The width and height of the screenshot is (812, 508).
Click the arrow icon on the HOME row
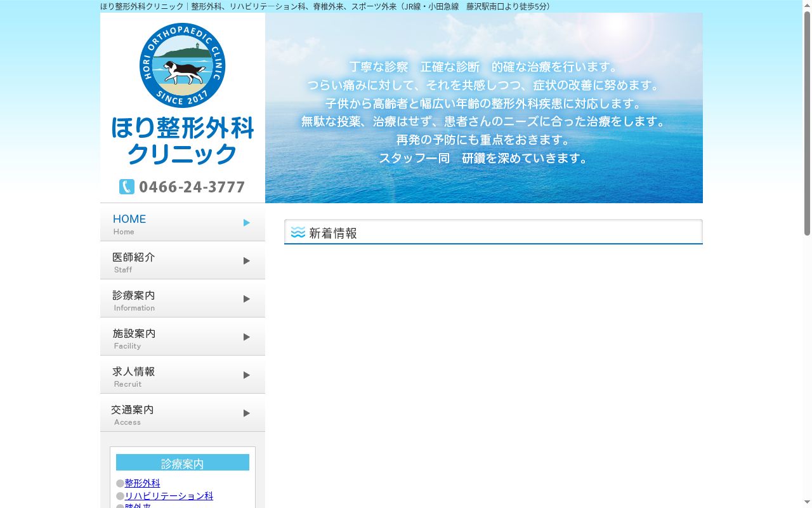[247, 222]
